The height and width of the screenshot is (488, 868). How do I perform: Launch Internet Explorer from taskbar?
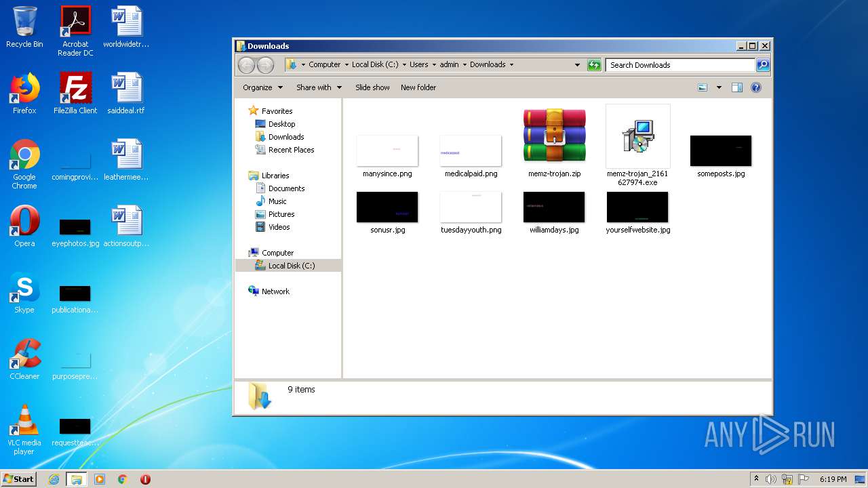click(54, 479)
